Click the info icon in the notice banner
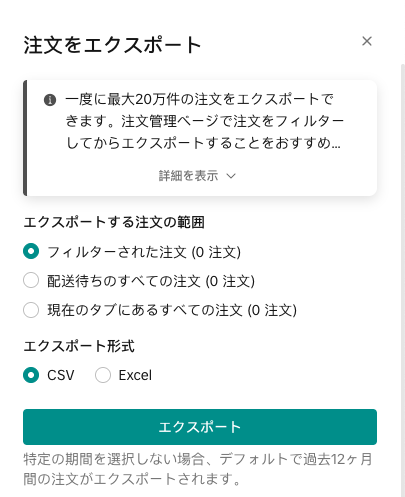 point(50,100)
